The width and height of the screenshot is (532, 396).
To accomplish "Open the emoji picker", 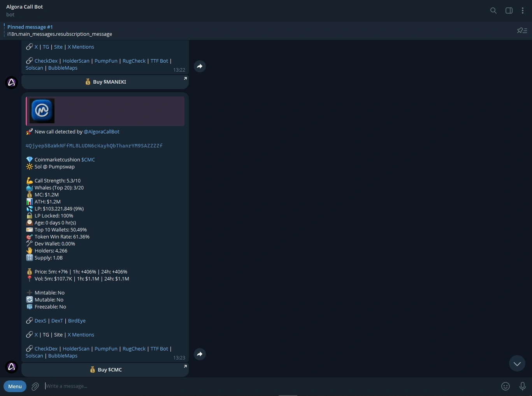I will (x=505, y=386).
